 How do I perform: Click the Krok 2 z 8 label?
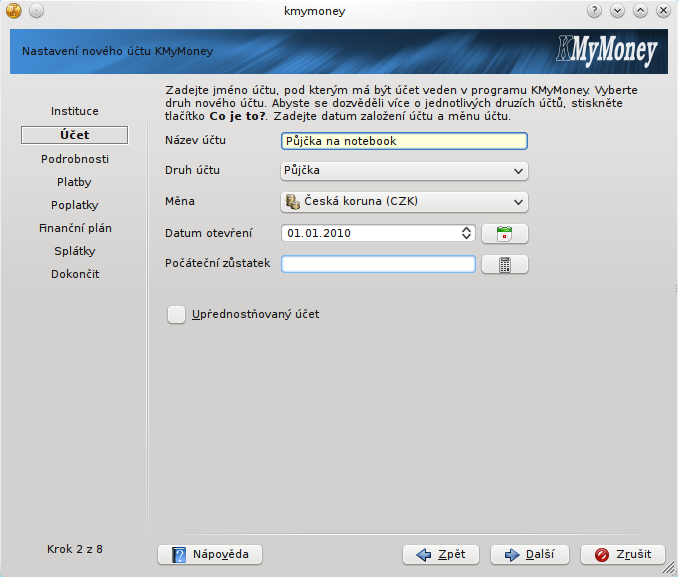pyautogui.click(x=75, y=549)
